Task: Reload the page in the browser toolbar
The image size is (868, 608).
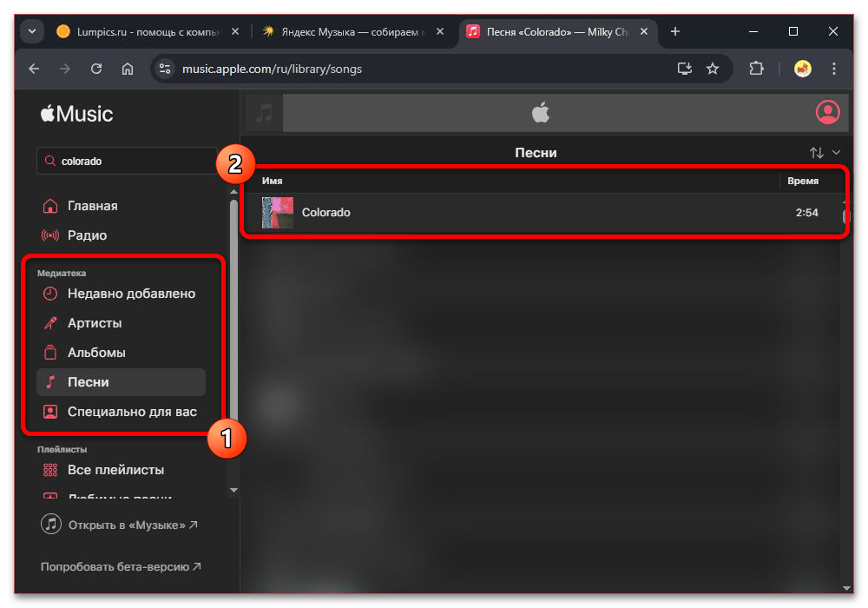Action: tap(96, 69)
